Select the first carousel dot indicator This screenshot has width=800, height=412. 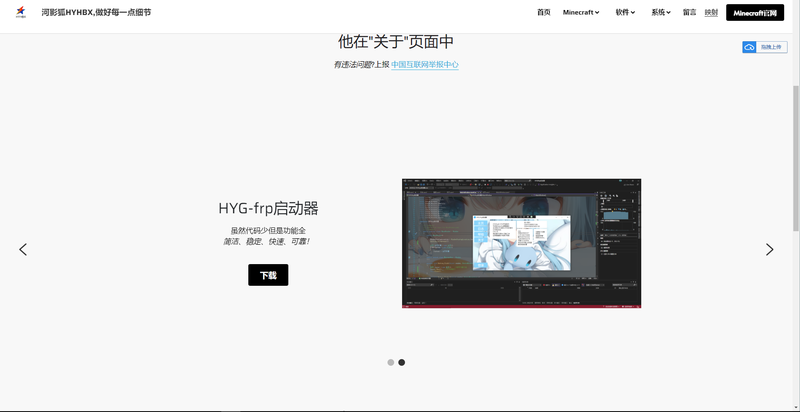(x=391, y=363)
